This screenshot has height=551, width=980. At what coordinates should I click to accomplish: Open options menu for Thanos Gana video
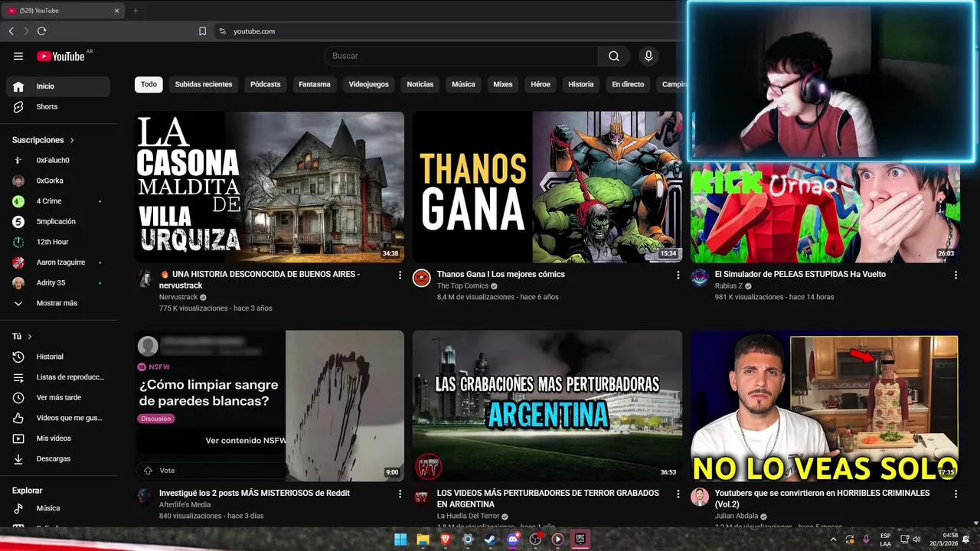tap(678, 275)
